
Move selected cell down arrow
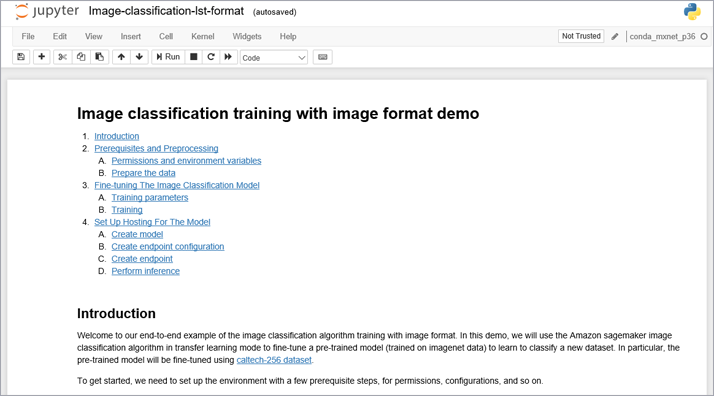pyautogui.click(x=139, y=57)
